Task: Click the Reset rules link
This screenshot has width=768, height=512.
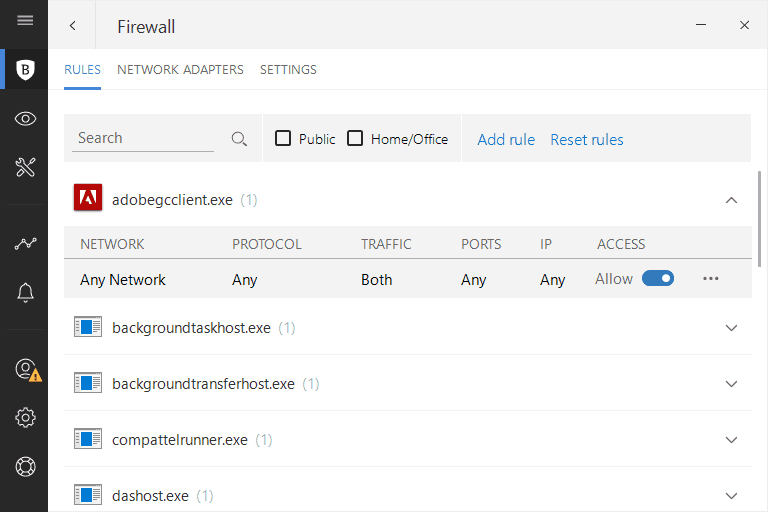Action: (x=587, y=140)
